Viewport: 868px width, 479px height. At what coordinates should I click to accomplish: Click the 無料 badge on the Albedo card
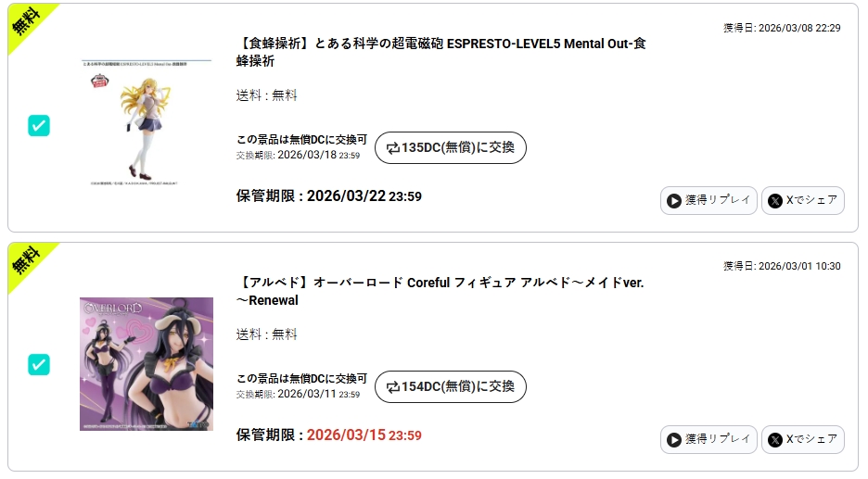[x=27, y=259]
